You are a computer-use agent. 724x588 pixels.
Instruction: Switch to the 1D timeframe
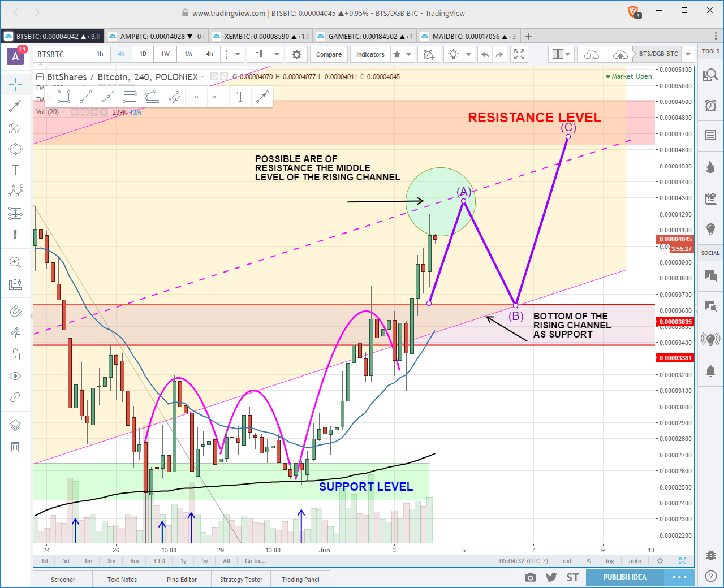click(143, 54)
